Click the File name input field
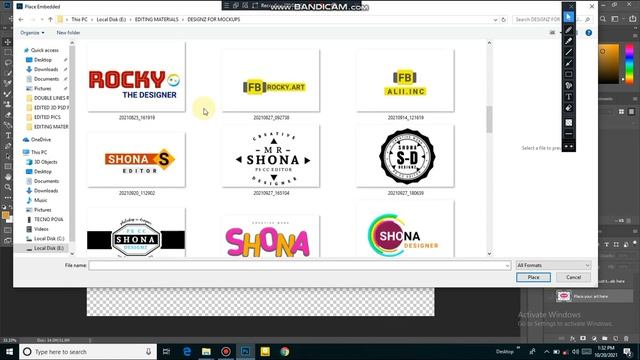The image size is (640, 360). coord(300,266)
